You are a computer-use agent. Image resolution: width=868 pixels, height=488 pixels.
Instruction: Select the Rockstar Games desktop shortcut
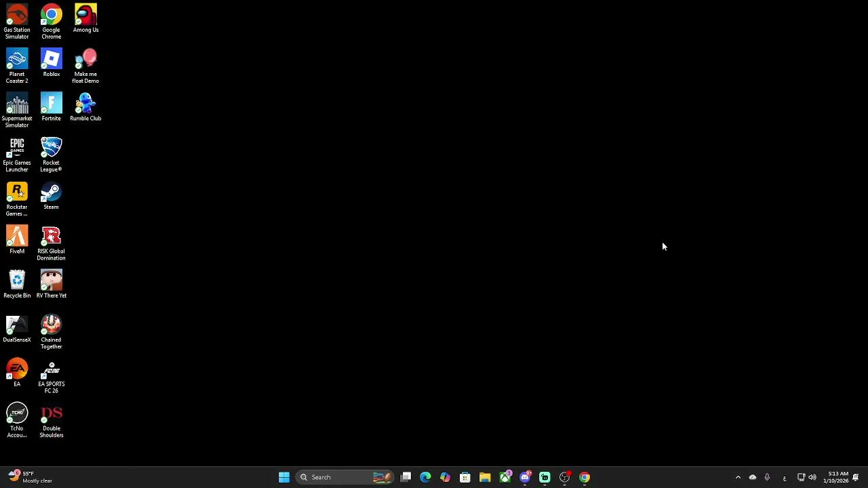[x=17, y=199]
